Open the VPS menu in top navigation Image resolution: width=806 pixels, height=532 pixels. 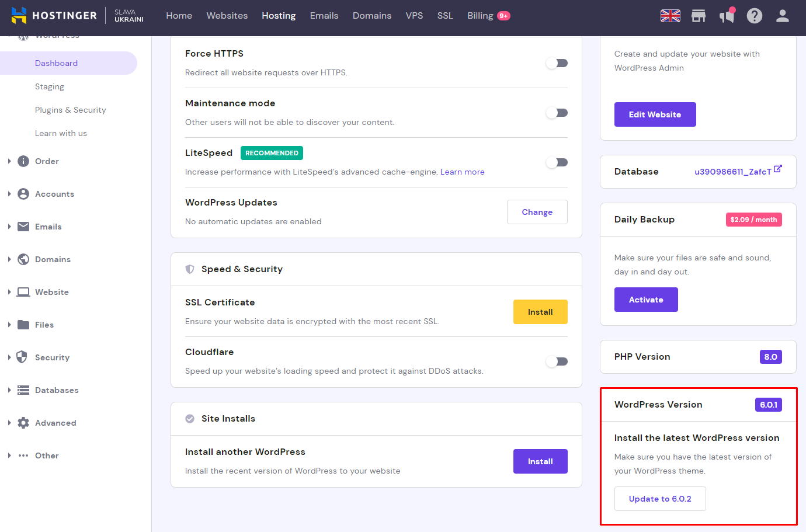tap(414, 16)
